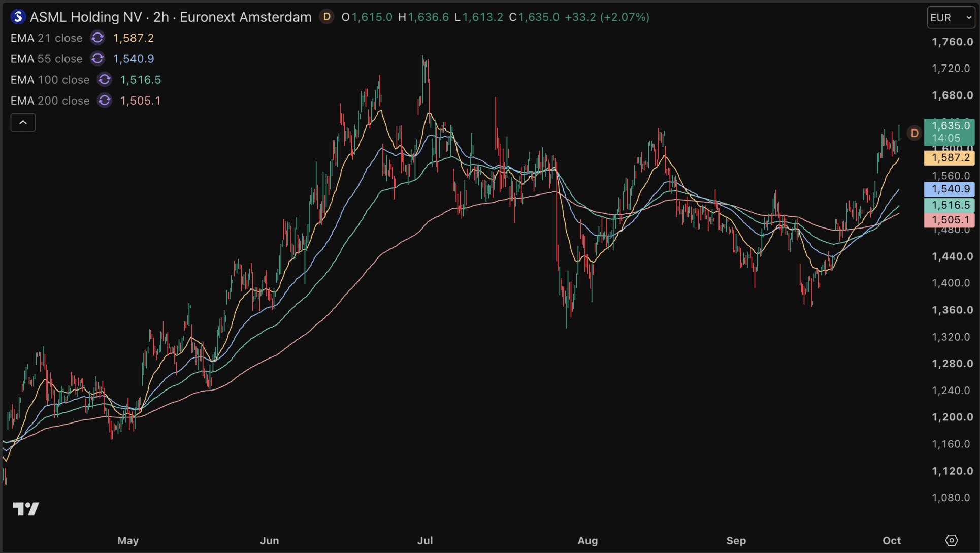Click the refresh icon next to EMA 21
Image resolution: width=980 pixels, height=553 pixels.
[97, 38]
